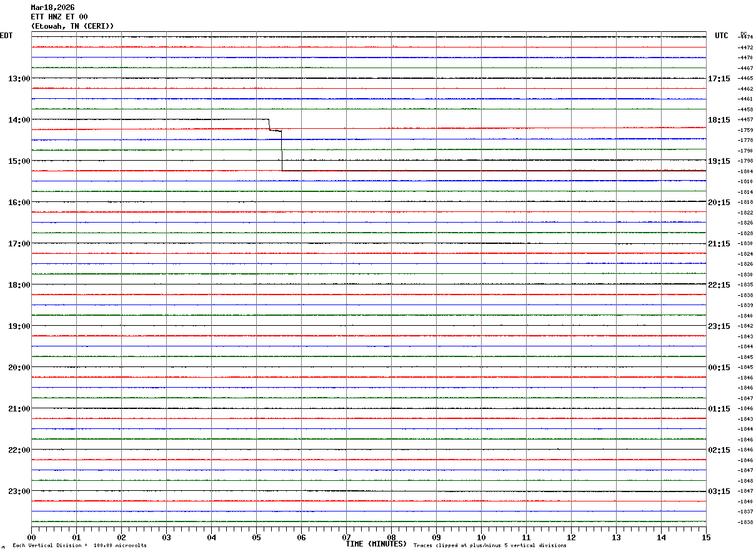The image size is (756, 554).
Task: Click the "16:00" EDT time label
Action: click(x=19, y=203)
